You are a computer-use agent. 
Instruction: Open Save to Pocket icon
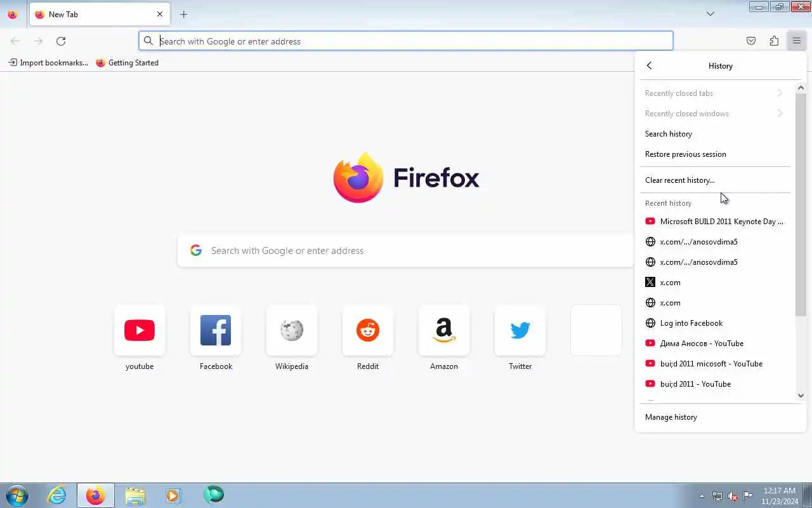coord(751,41)
